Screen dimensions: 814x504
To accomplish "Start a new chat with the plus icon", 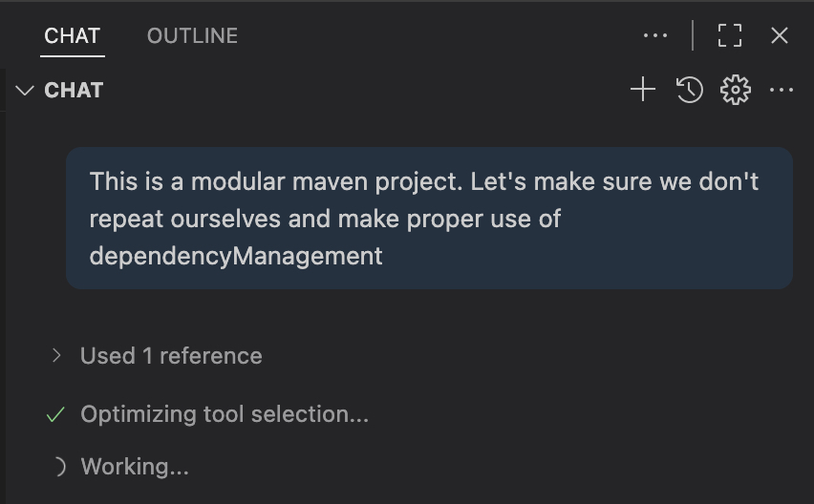I will (x=643, y=91).
